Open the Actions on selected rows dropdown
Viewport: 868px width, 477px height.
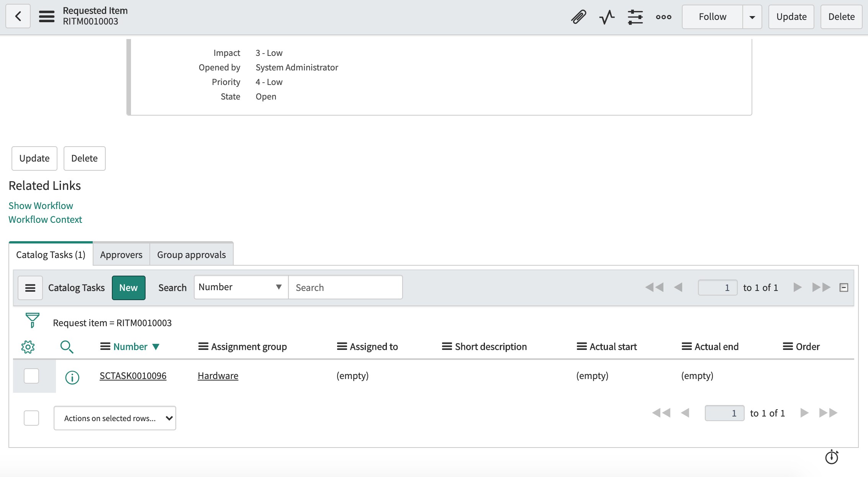tap(115, 418)
